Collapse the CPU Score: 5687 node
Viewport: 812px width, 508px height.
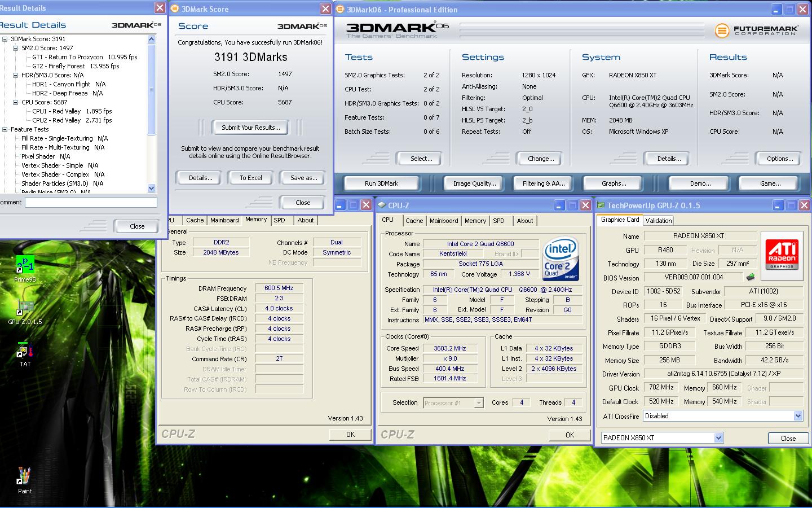pyautogui.click(x=16, y=102)
